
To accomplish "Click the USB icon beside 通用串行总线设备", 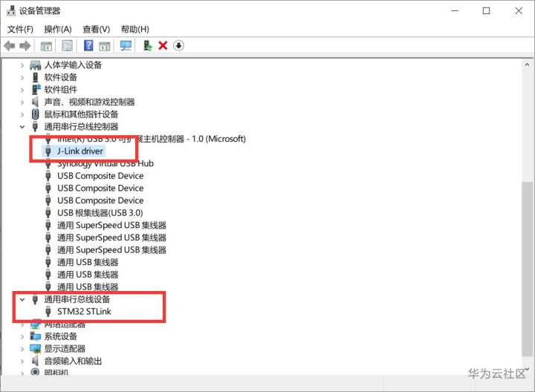I will 35,299.
